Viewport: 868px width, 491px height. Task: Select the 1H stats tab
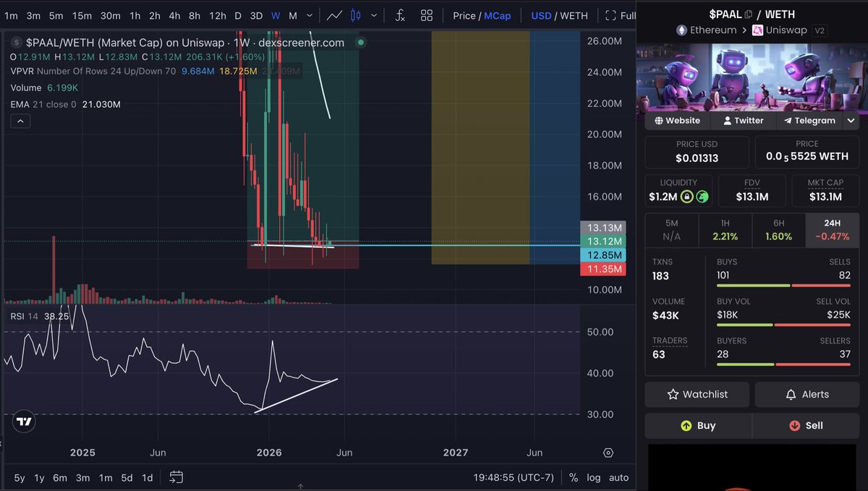pos(726,230)
